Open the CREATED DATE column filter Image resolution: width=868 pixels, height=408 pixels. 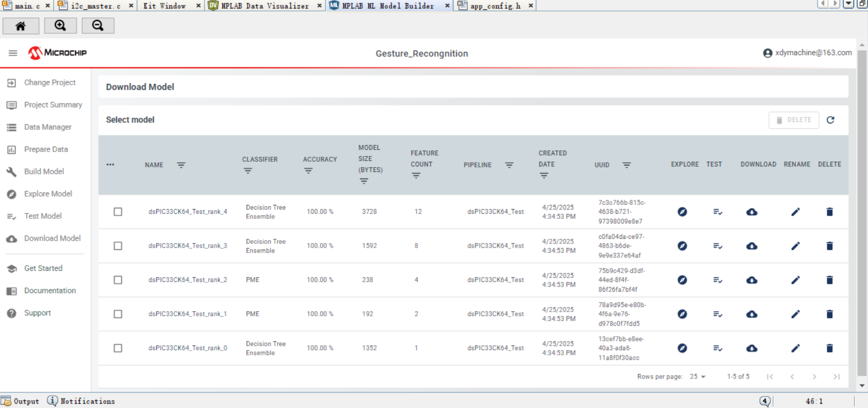pyautogui.click(x=544, y=176)
